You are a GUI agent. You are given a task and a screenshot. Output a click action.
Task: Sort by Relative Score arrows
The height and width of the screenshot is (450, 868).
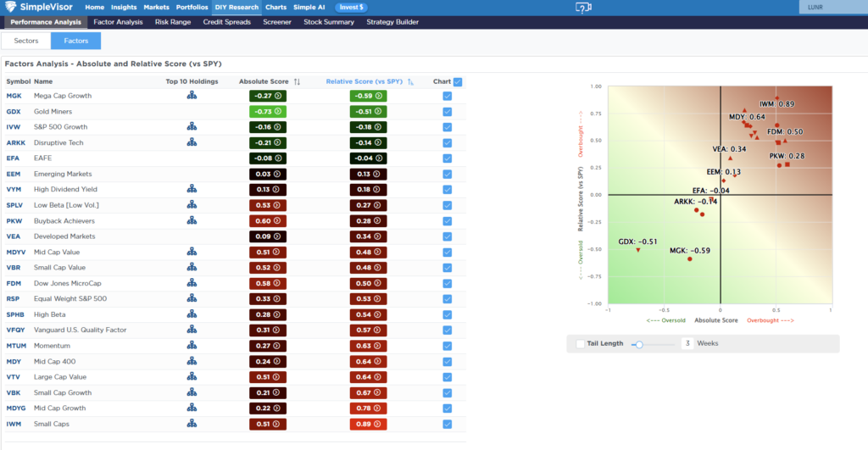click(410, 81)
